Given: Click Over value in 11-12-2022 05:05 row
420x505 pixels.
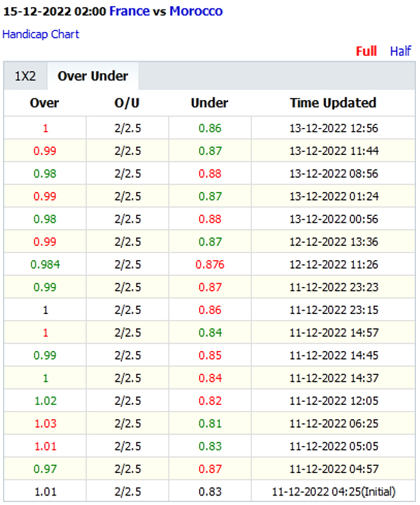Looking at the screenshot, I should click(45, 446).
